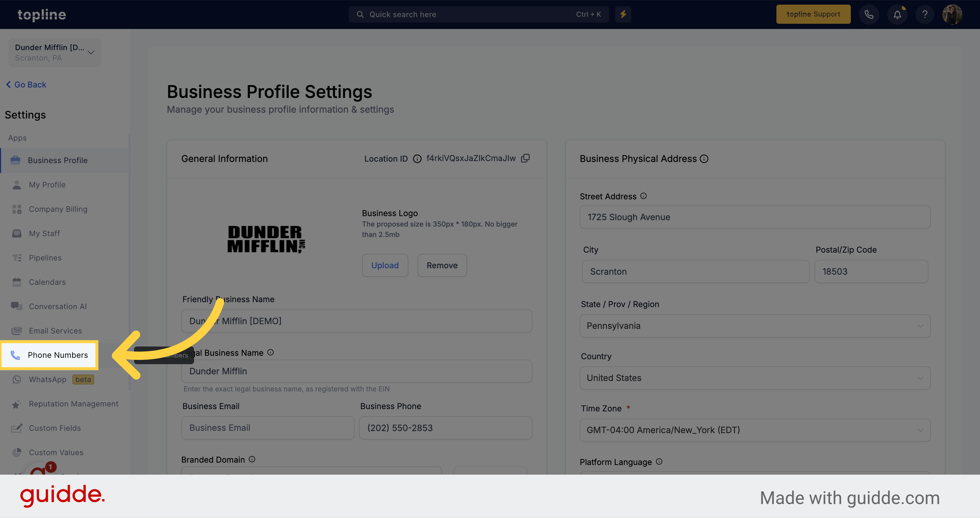Screen dimensions: 980x518
Task: Click the Reputation Management icon
Action: [16, 403]
